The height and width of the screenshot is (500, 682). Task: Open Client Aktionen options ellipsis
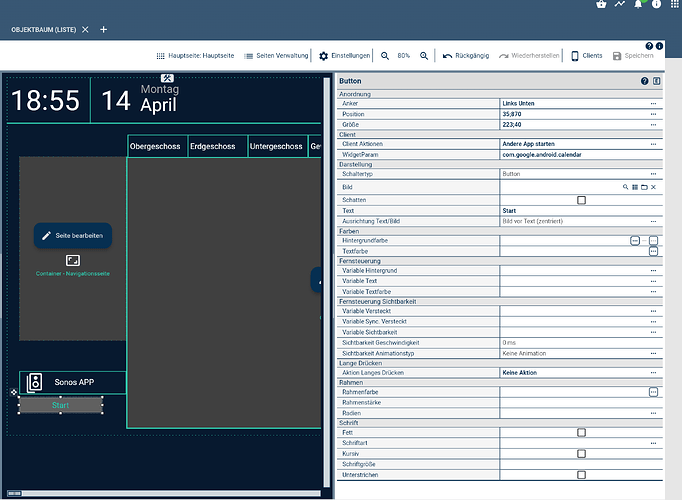click(x=653, y=144)
